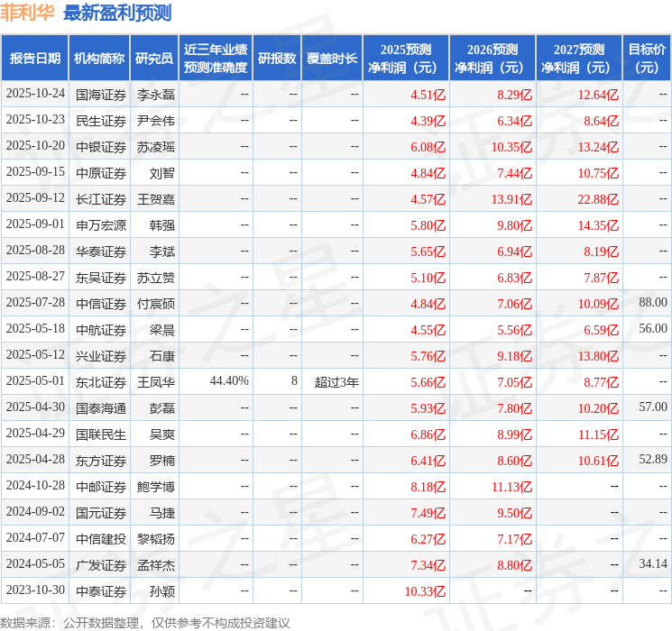Select the 2025预测净利润 column header
Viewport: 672px width, 631px height.
tap(406, 59)
